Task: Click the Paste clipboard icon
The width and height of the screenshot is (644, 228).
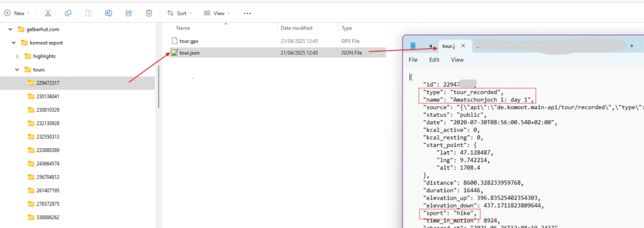Action: pyautogui.click(x=88, y=13)
